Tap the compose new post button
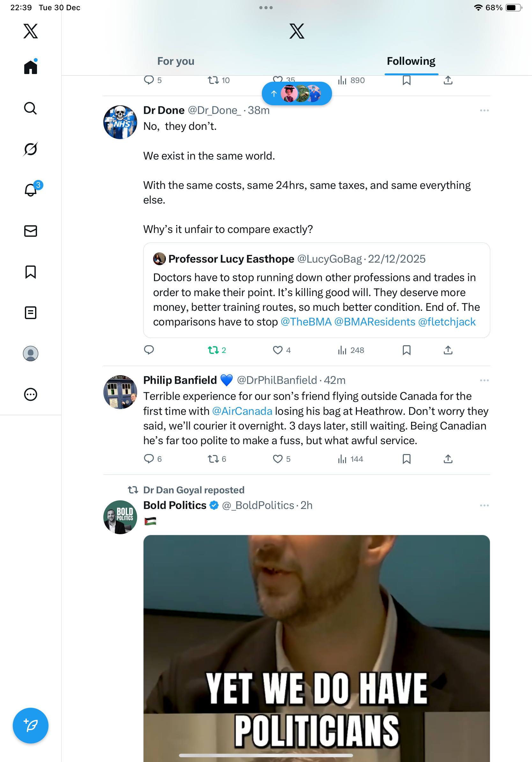The image size is (532, 762). pos(30,726)
